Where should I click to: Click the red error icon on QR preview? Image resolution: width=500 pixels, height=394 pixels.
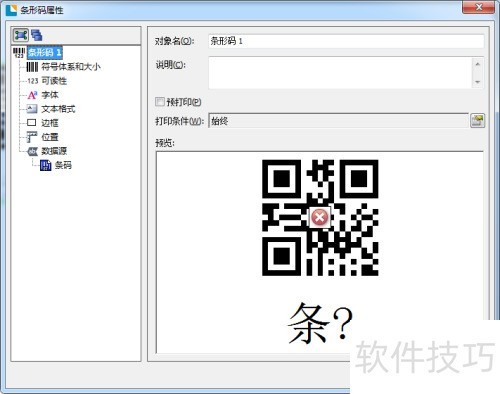pos(320,218)
